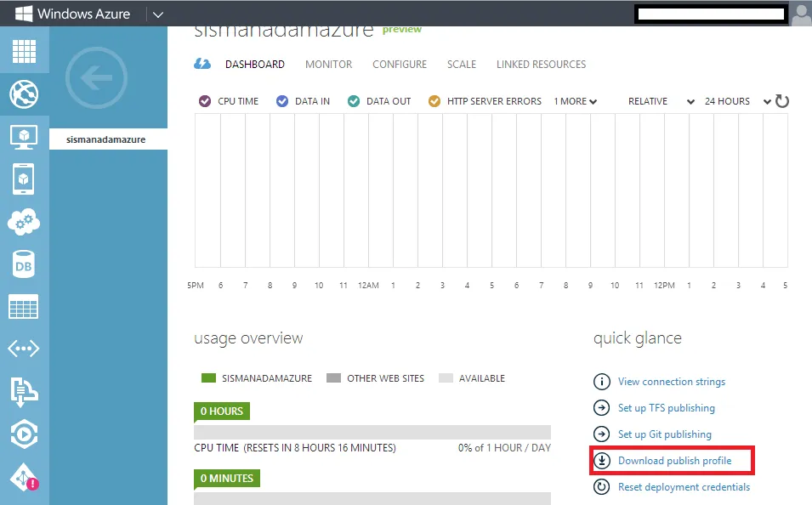812x505 pixels.
Task: Click green SISMANADAMAZURE legend swatch
Action: [208, 378]
